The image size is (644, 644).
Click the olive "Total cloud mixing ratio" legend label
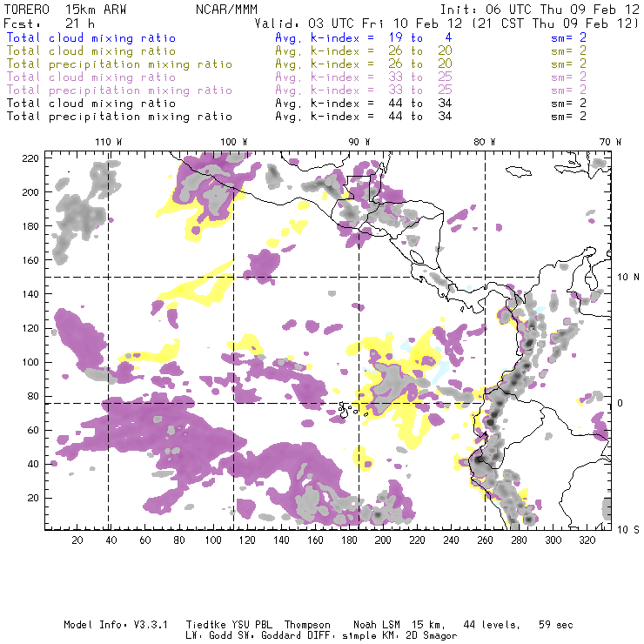tap(91, 51)
